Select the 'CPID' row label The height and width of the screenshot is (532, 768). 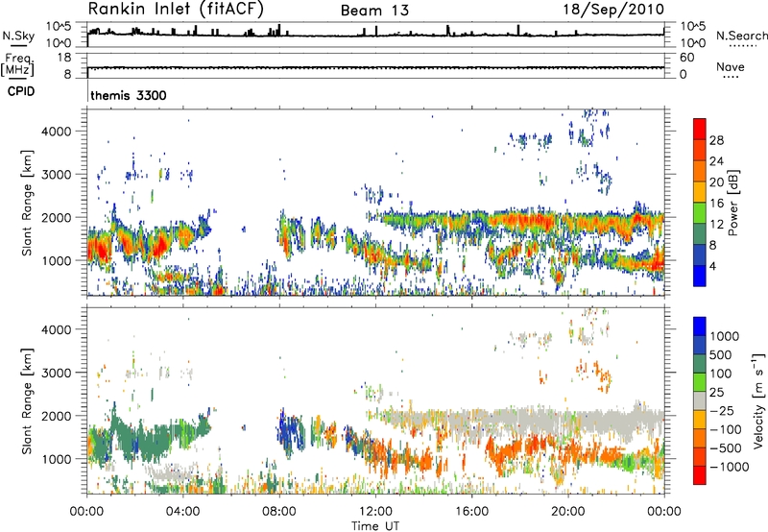pos(21,91)
